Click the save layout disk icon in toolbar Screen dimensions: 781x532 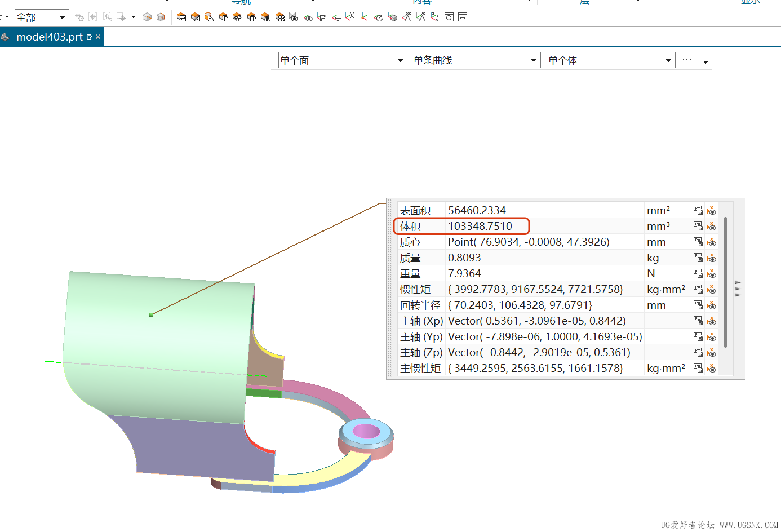[322, 17]
